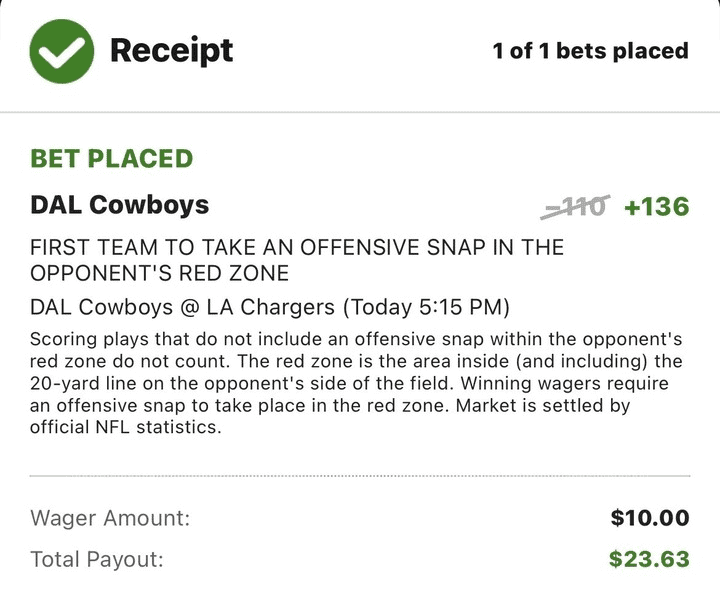Click the 1 of 1 bets placed text
The image size is (720, 608).
(x=591, y=51)
